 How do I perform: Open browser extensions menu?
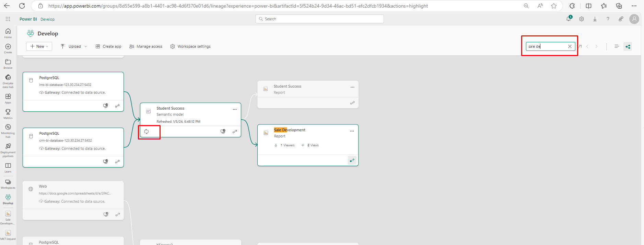tap(572, 6)
